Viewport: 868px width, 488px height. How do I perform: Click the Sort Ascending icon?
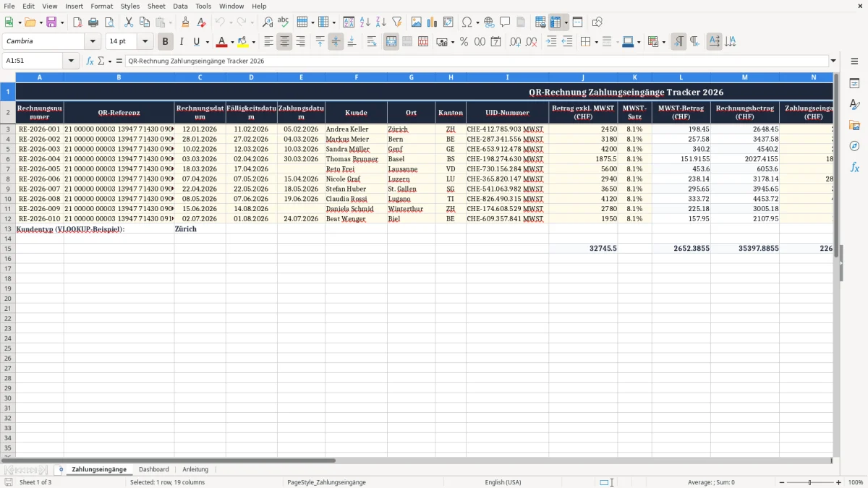coord(365,22)
